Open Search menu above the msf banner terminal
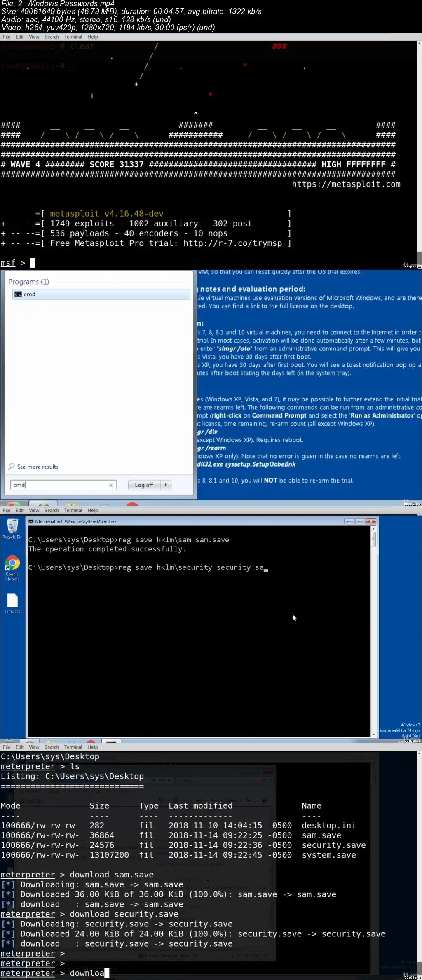422x980 pixels. point(52,37)
